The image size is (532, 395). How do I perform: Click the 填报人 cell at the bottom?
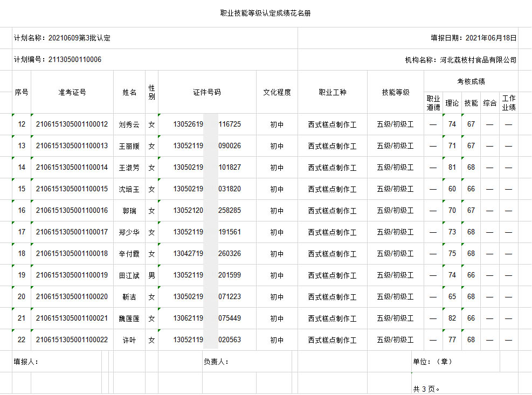(x=26, y=362)
